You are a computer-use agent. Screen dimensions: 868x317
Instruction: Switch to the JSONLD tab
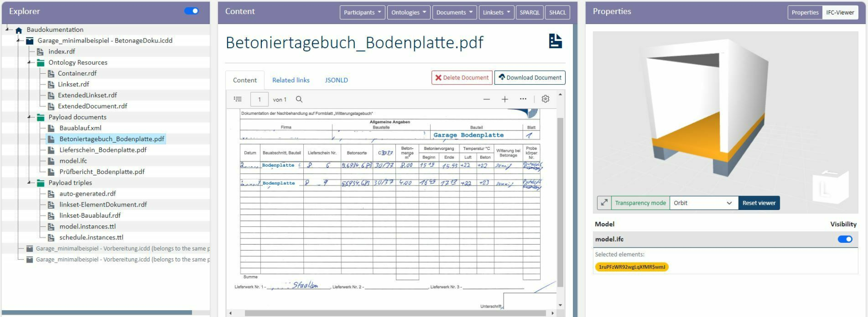pyautogui.click(x=337, y=80)
